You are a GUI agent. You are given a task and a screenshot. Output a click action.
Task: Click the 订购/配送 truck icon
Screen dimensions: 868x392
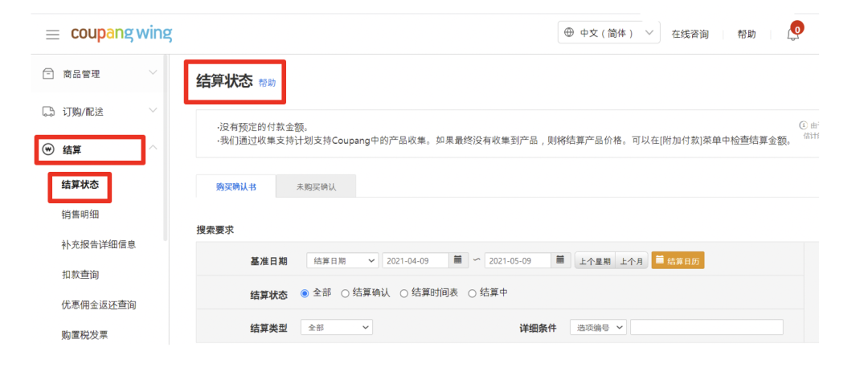[x=48, y=112]
